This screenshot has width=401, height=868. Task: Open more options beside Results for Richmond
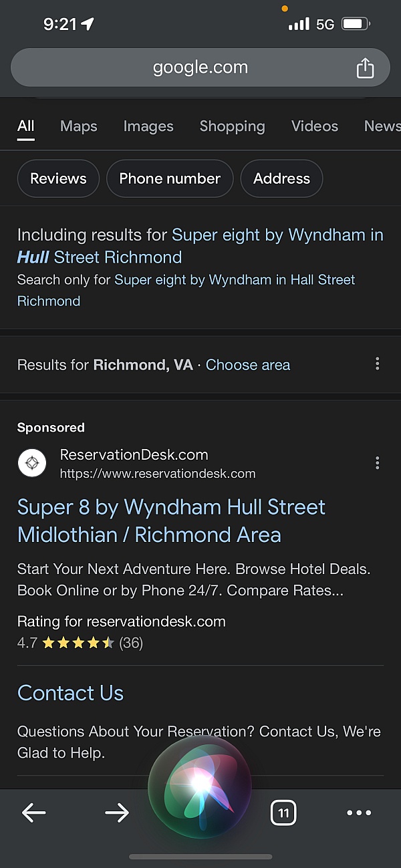pos(378,364)
